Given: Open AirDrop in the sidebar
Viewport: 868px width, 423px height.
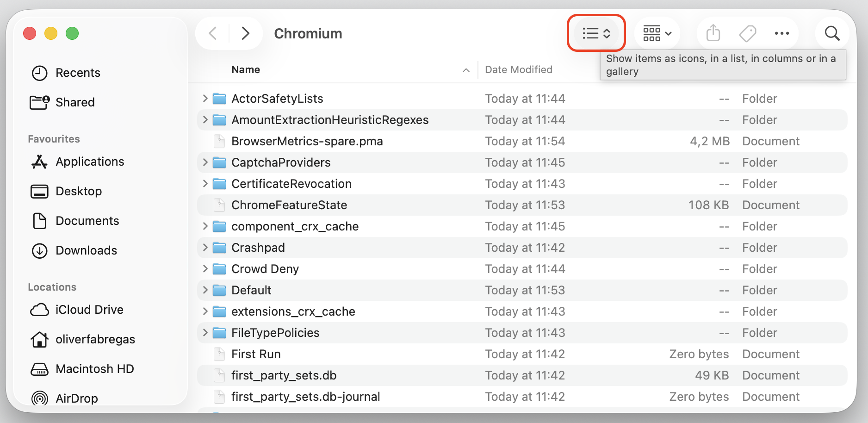Looking at the screenshot, I should (64, 398).
